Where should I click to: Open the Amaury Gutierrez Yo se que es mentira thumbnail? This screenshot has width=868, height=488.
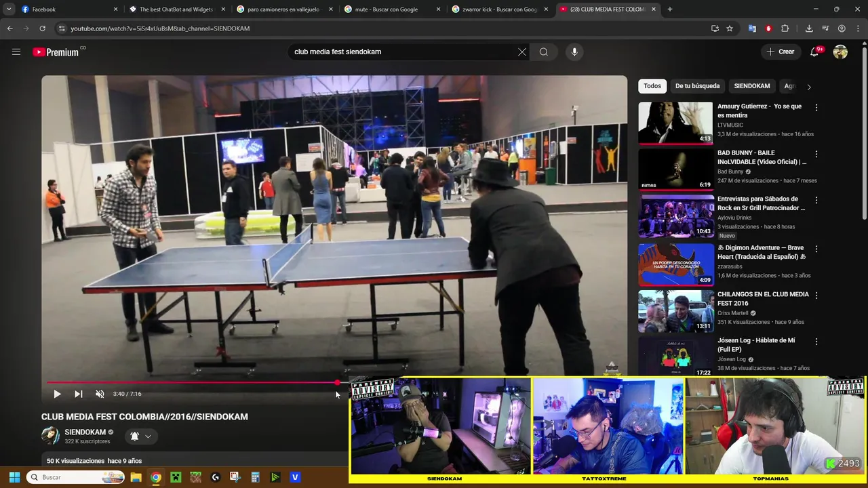tap(675, 123)
